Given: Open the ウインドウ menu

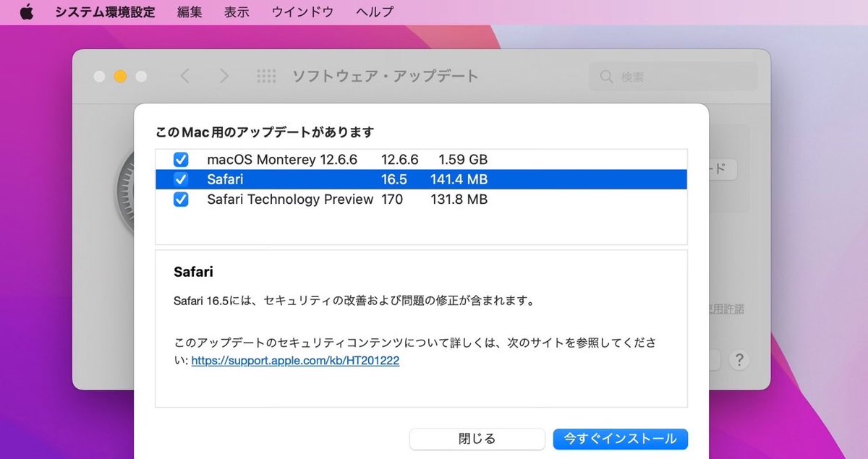Looking at the screenshot, I should [302, 12].
